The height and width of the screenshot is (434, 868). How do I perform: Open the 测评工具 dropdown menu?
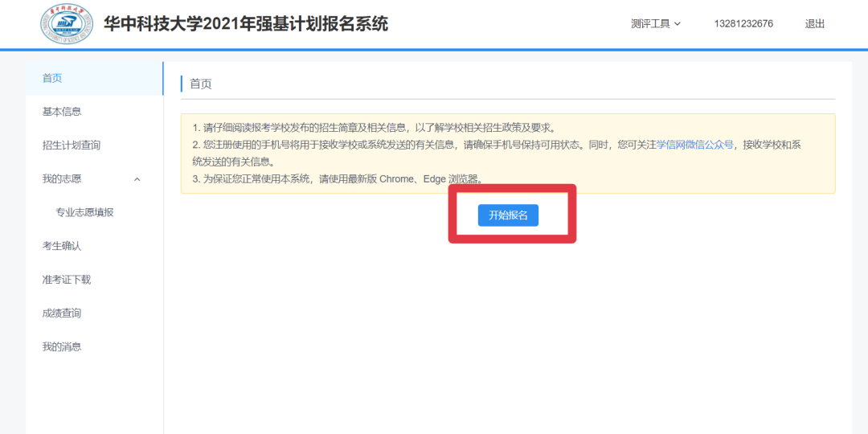tap(656, 24)
